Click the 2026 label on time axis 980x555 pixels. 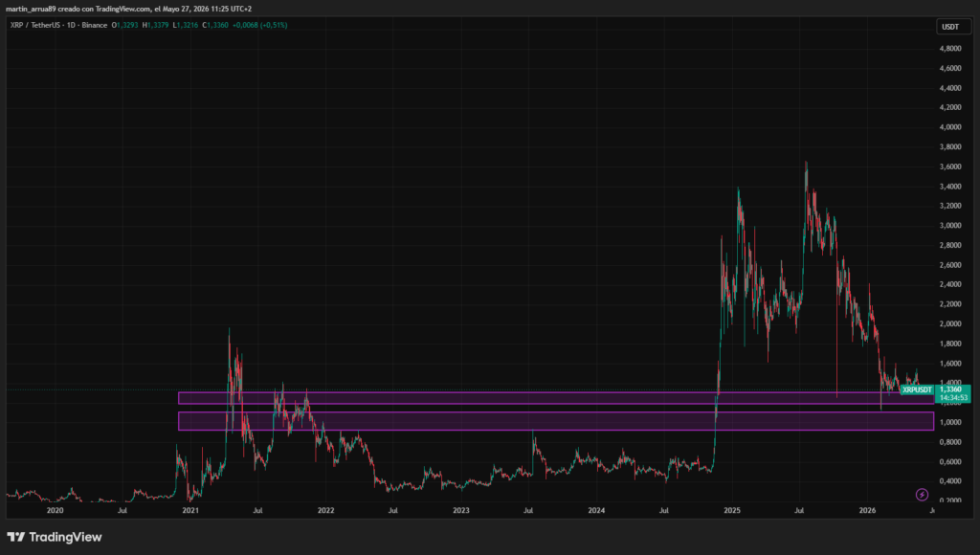(x=867, y=511)
